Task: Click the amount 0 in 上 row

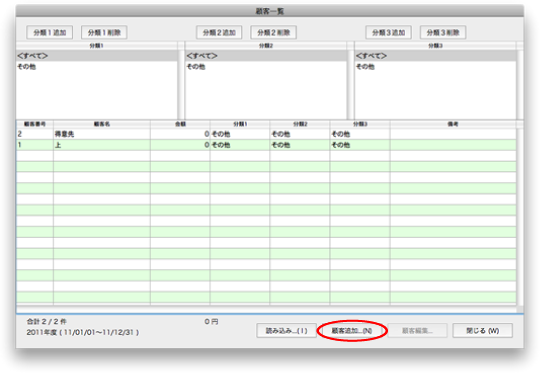Action: [x=180, y=145]
